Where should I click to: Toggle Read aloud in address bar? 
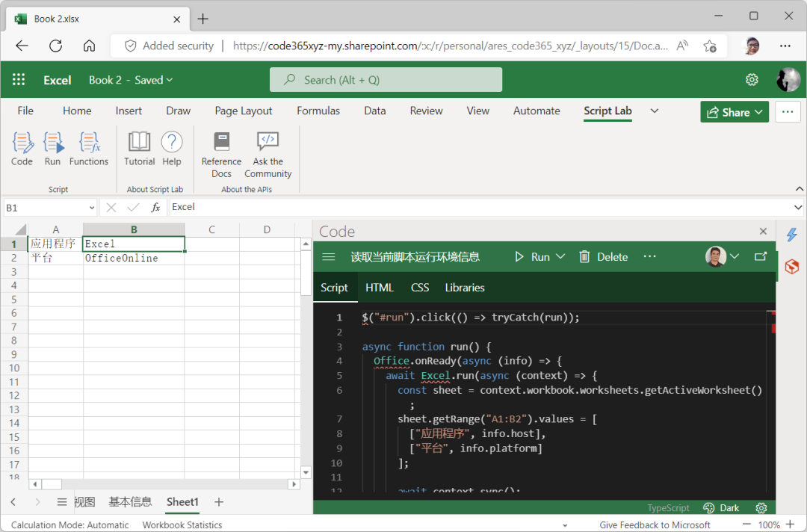pos(682,46)
